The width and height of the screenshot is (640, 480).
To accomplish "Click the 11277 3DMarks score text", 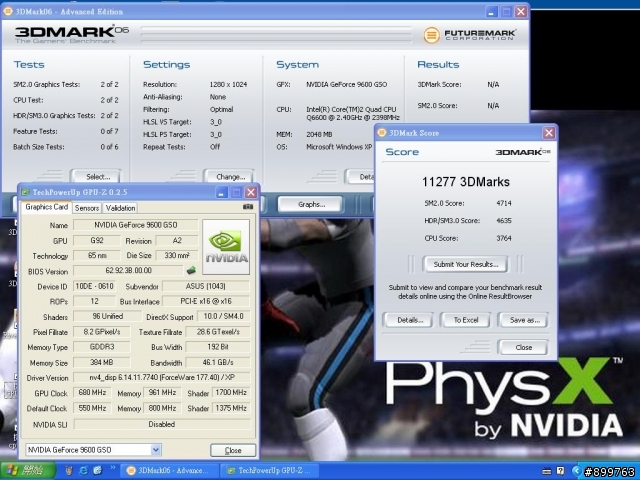I will (x=466, y=182).
